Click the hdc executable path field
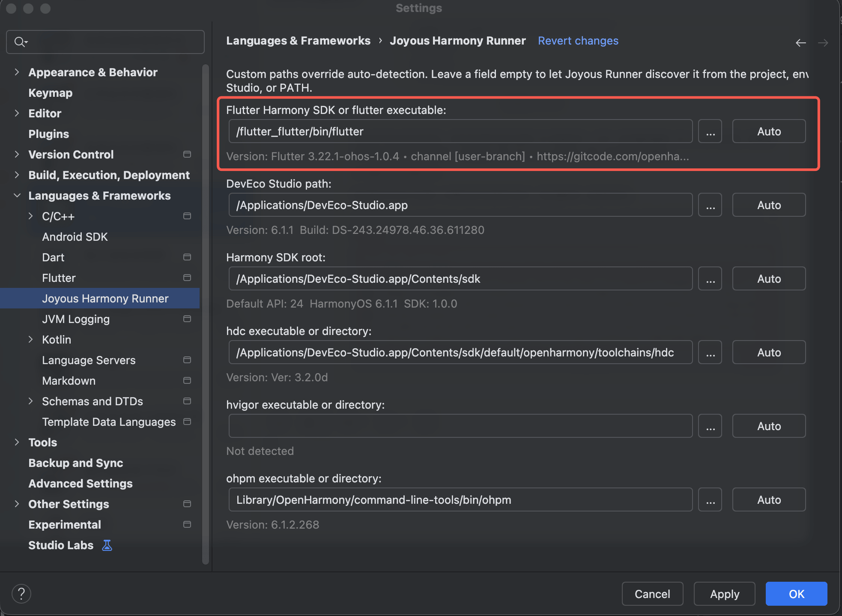Image resolution: width=842 pixels, height=616 pixels. (x=461, y=353)
